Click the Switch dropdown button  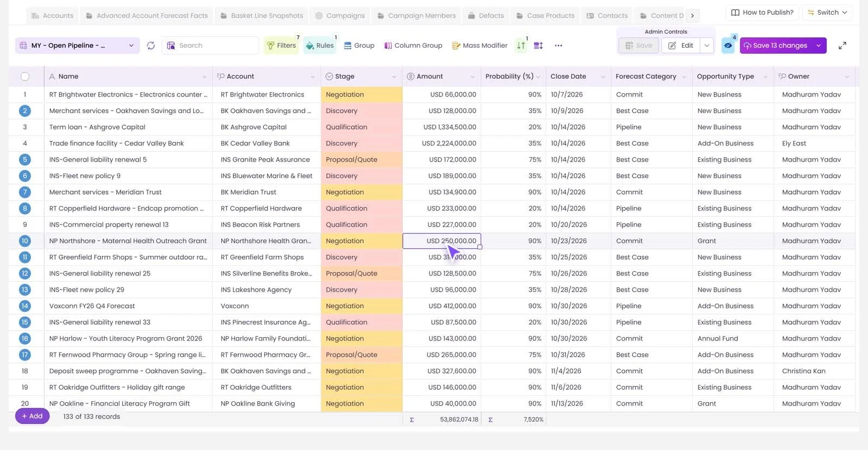coord(827,12)
